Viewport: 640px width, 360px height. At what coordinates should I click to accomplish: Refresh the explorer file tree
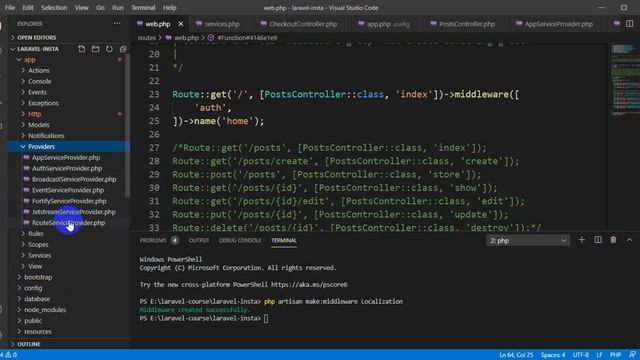coord(109,49)
